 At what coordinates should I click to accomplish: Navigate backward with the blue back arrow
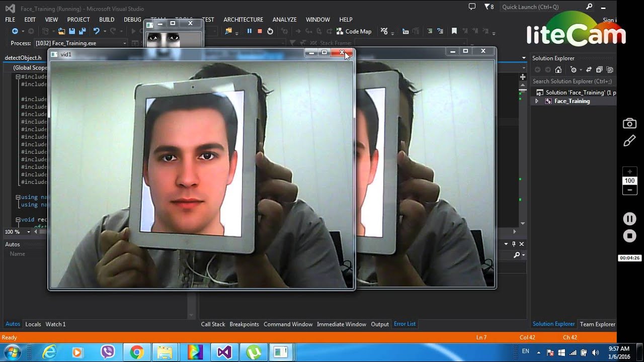point(15,31)
